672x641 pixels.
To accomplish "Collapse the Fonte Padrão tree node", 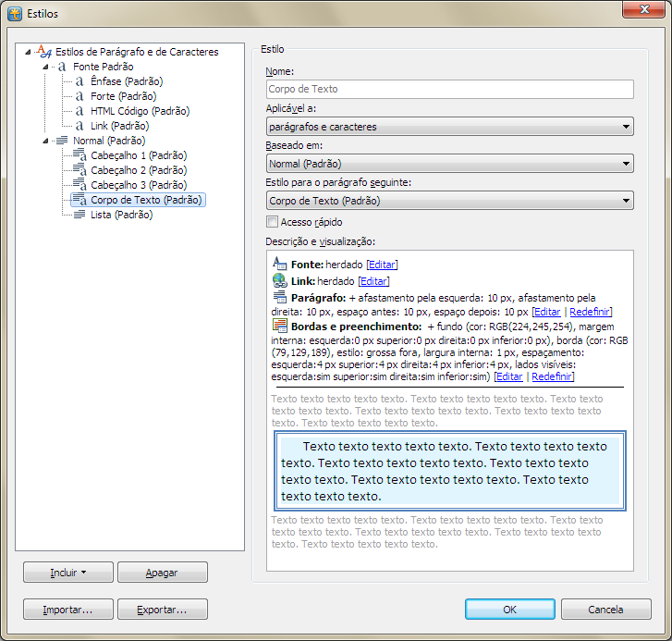I will pyautogui.click(x=45, y=67).
